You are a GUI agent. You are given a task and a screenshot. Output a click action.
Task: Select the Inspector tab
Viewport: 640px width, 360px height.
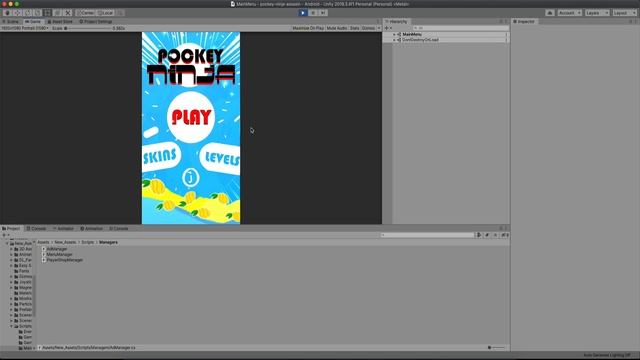pyautogui.click(x=524, y=21)
